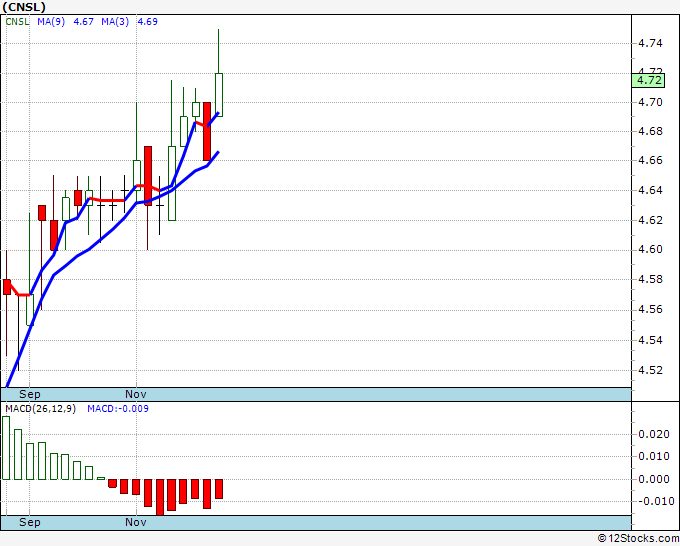Click the first red candlestick near 4.58

(7, 287)
